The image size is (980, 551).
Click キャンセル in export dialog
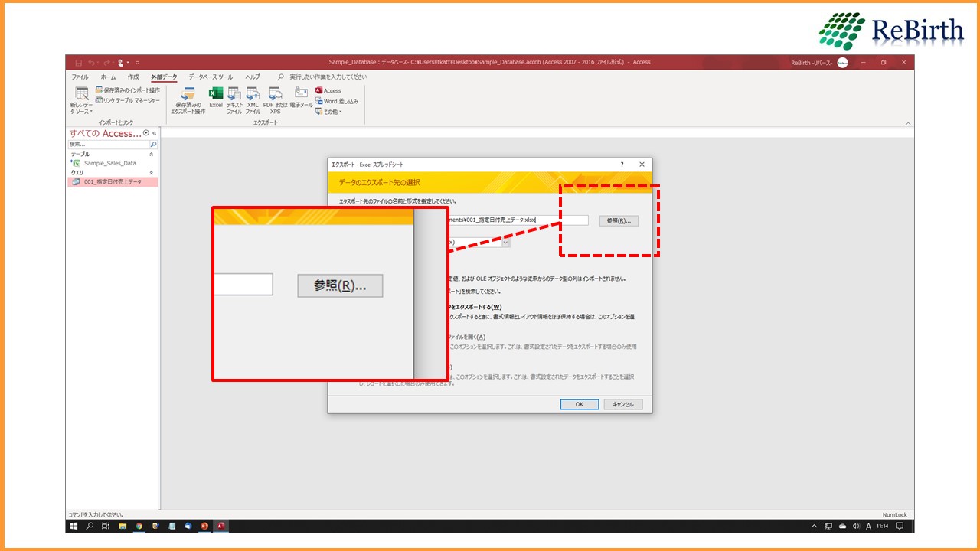[623, 404]
